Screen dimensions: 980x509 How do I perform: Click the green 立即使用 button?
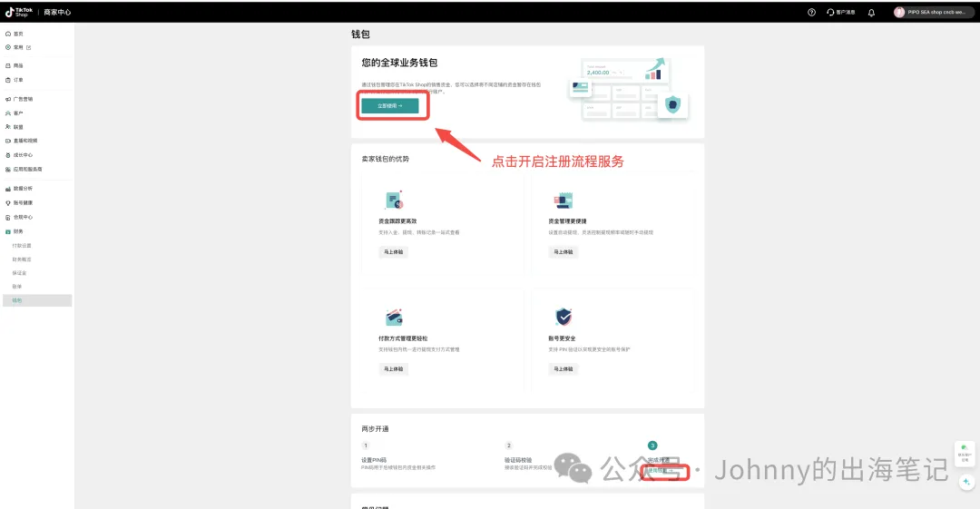coord(389,106)
